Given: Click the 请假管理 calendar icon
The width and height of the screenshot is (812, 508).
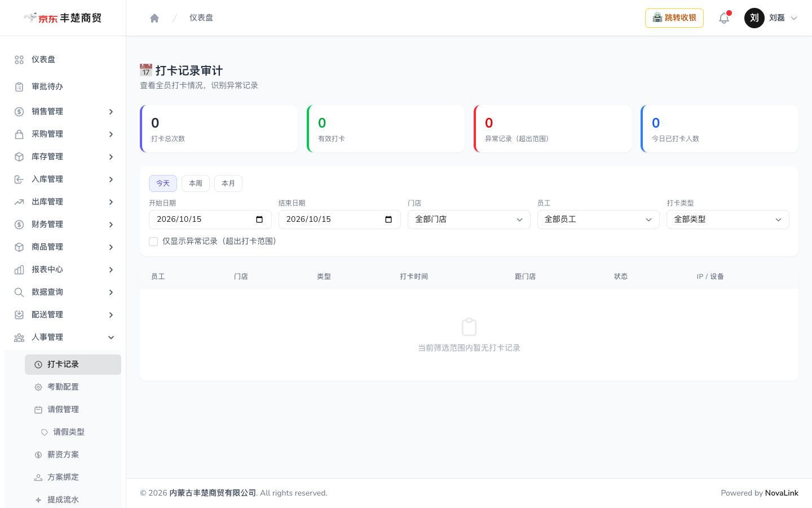Looking at the screenshot, I should tap(38, 410).
